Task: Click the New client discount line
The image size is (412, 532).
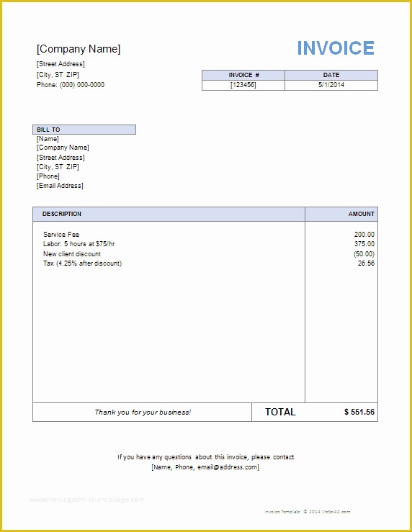Action: (72, 254)
